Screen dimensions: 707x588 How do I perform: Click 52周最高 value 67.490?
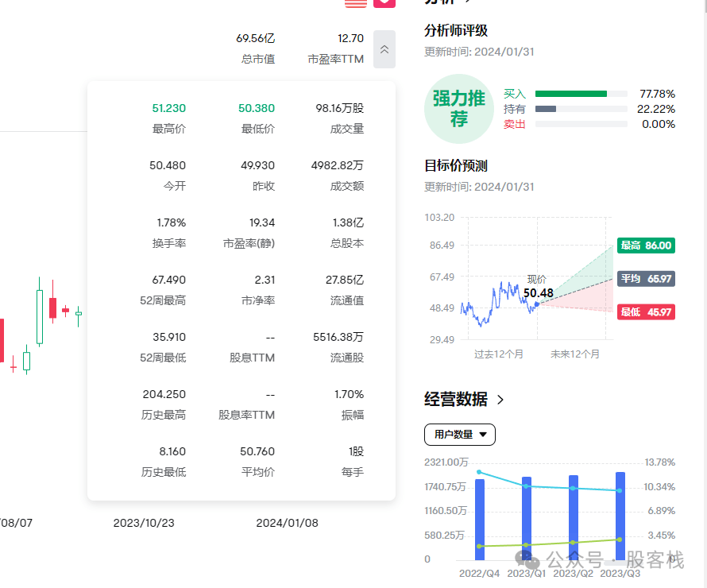(x=168, y=280)
